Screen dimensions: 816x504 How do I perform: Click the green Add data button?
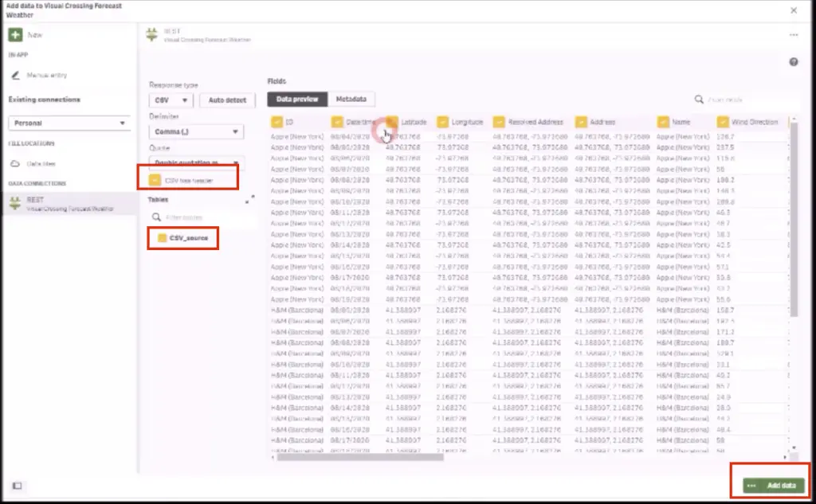click(x=773, y=485)
